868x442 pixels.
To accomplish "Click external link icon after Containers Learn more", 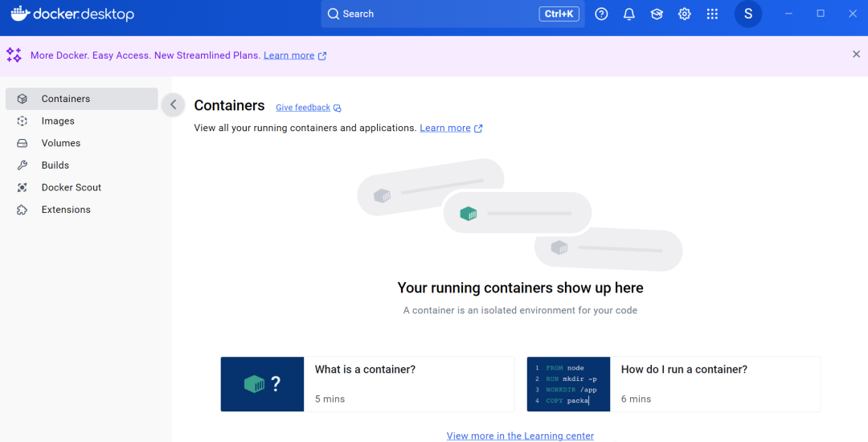I will point(478,129).
